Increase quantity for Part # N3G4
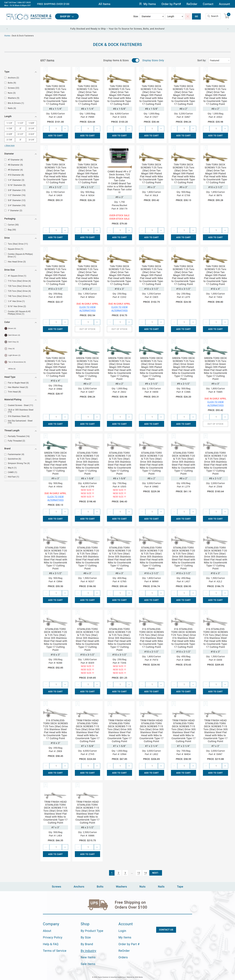The height and width of the screenshot is (980, 235). click(97, 230)
